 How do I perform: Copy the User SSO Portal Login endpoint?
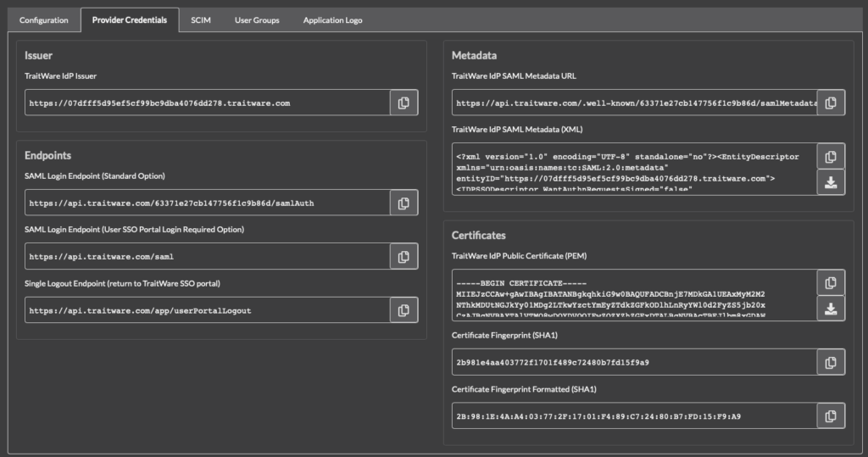403,256
